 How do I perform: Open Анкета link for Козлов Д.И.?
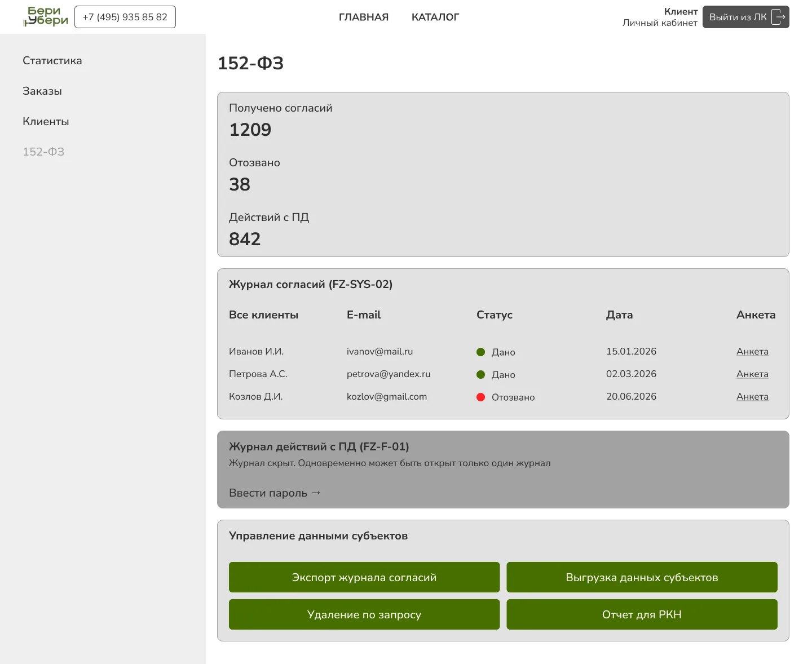(x=752, y=396)
